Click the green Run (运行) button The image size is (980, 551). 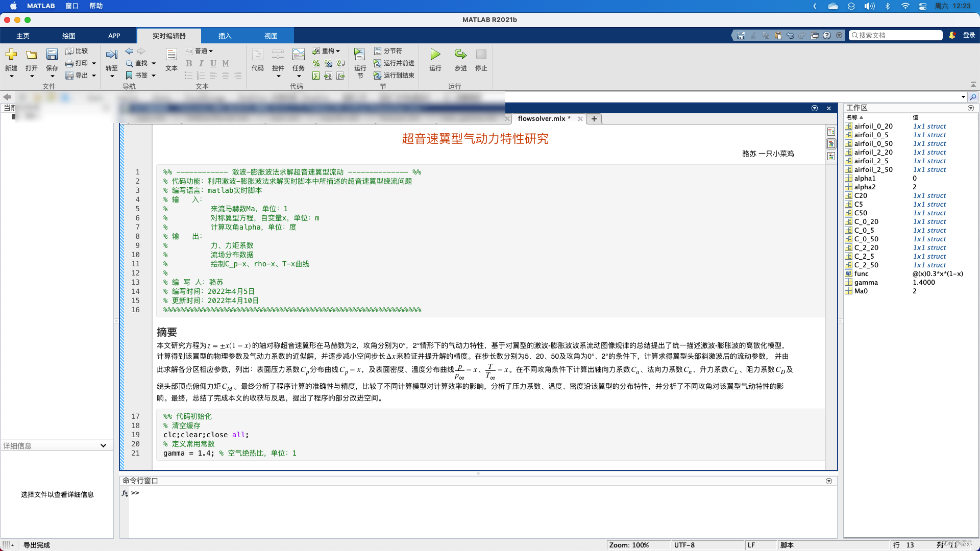tap(435, 55)
